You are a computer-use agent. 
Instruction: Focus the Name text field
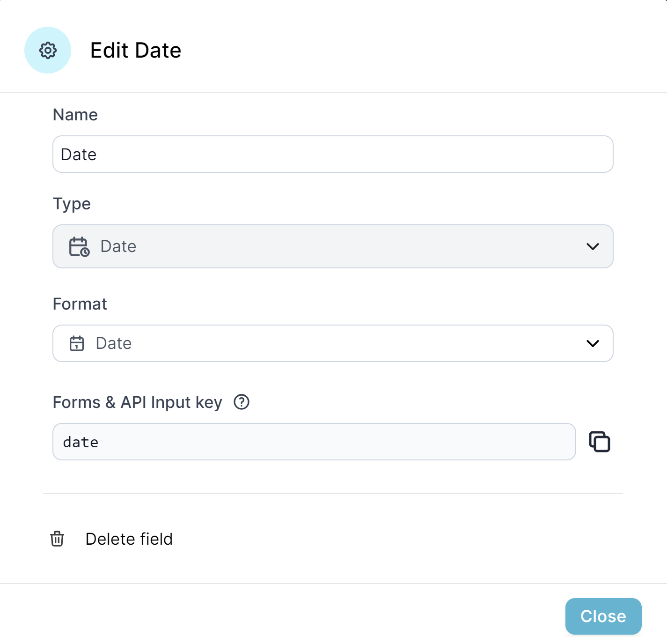332,154
